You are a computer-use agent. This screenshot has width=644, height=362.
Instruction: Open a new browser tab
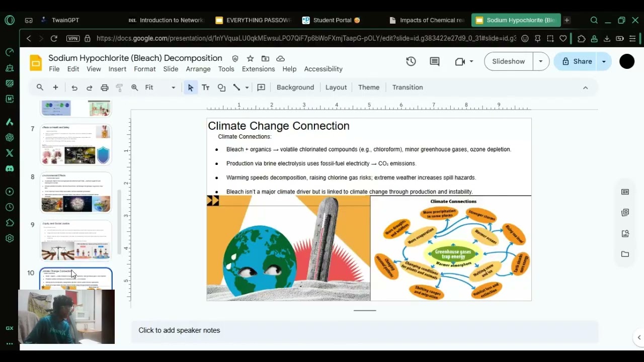pyautogui.click(x=567, y=20)
